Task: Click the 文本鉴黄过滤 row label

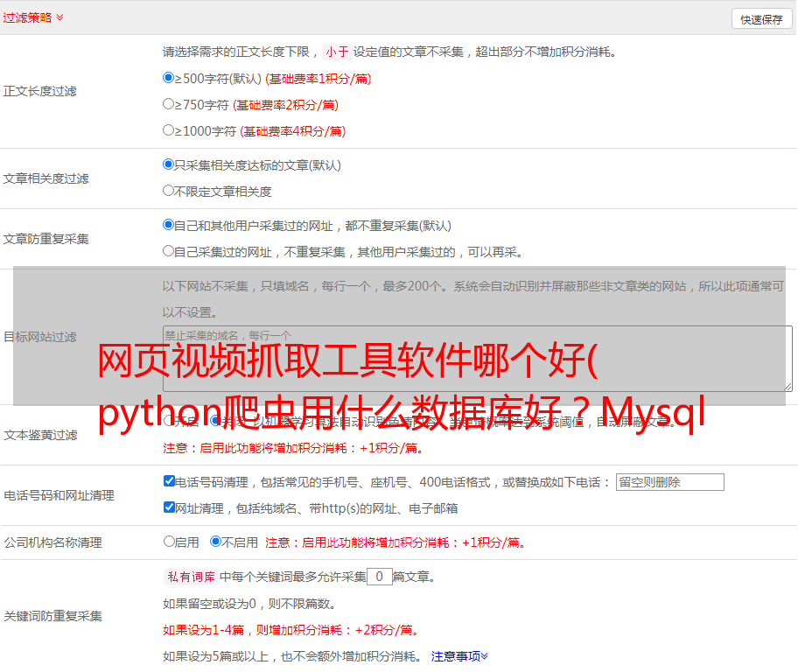Action: tap(41, 435)
